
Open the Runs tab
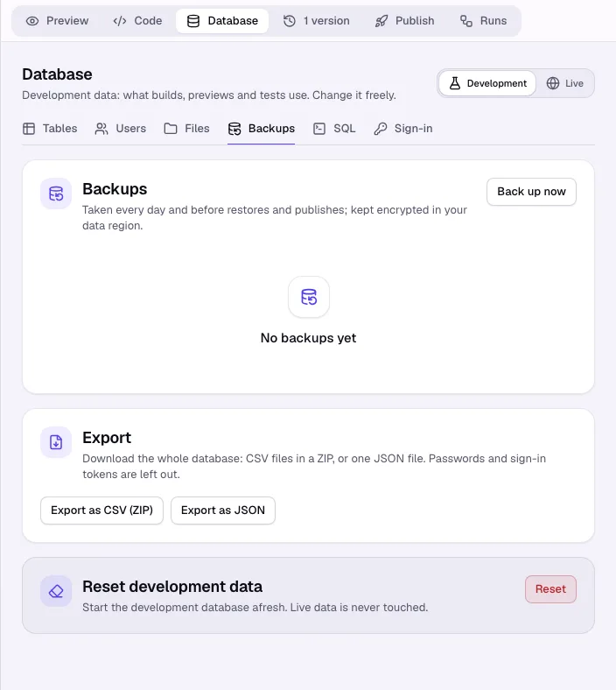(x=484, y=21)
